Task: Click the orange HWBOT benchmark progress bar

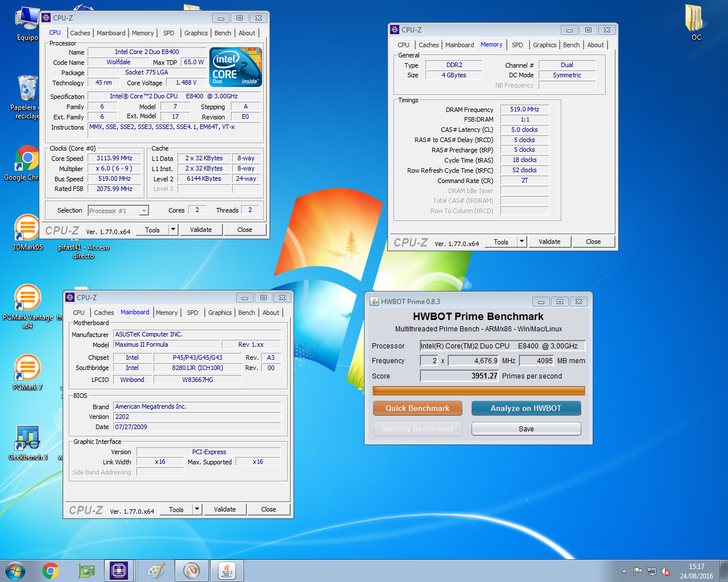Action: coord(478,390)
